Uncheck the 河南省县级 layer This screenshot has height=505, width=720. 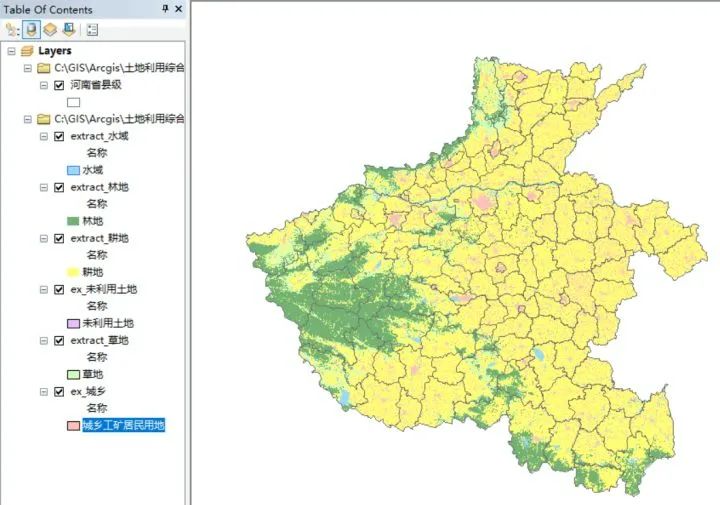coord(59,85)
